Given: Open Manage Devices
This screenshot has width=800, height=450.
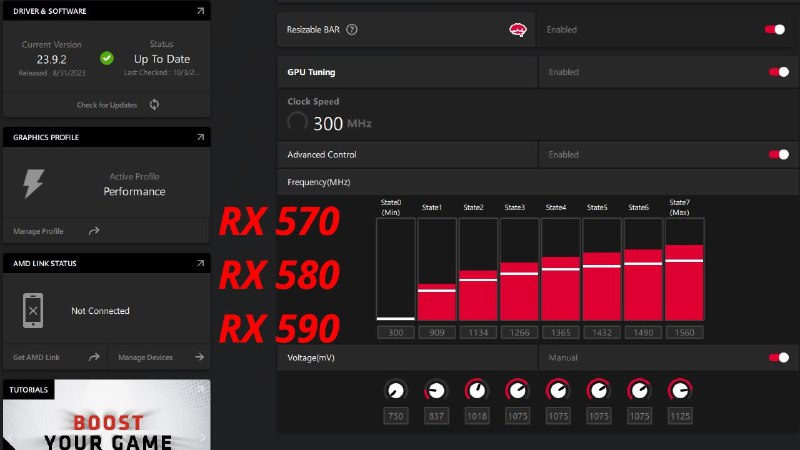Looking at the screenshot, I should 145,357.
